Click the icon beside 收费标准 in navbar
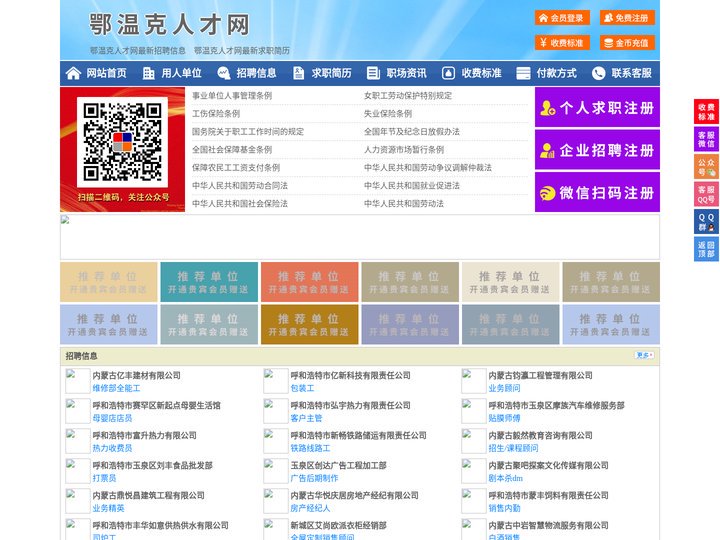Screen dimensions: 720x540 (x=448, y=73)
